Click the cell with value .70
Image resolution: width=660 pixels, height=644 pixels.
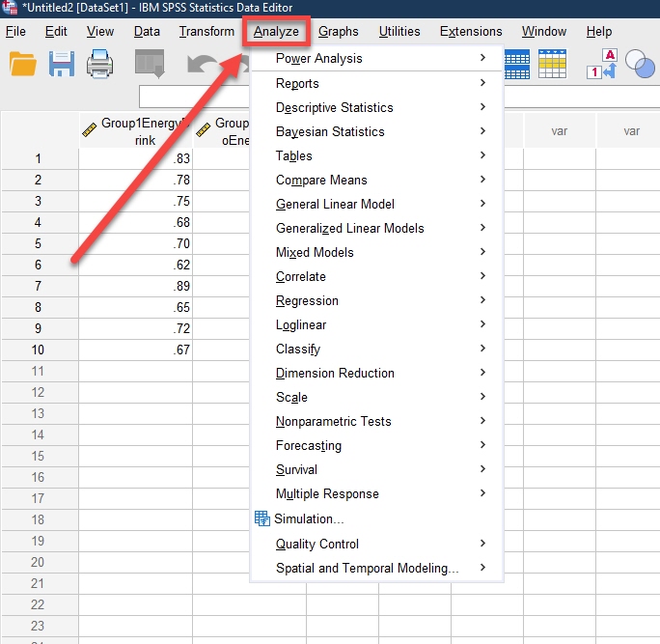135,243
